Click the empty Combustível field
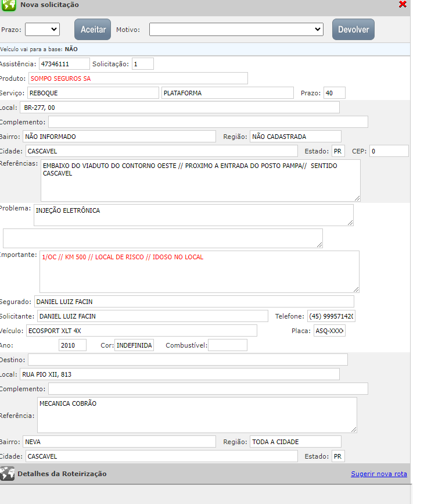 pyautogui.click(x=228, y=345)
